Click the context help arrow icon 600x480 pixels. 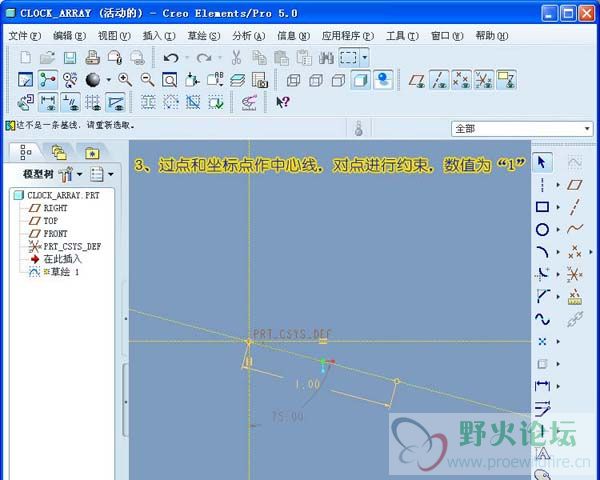[x=282, y=102]
